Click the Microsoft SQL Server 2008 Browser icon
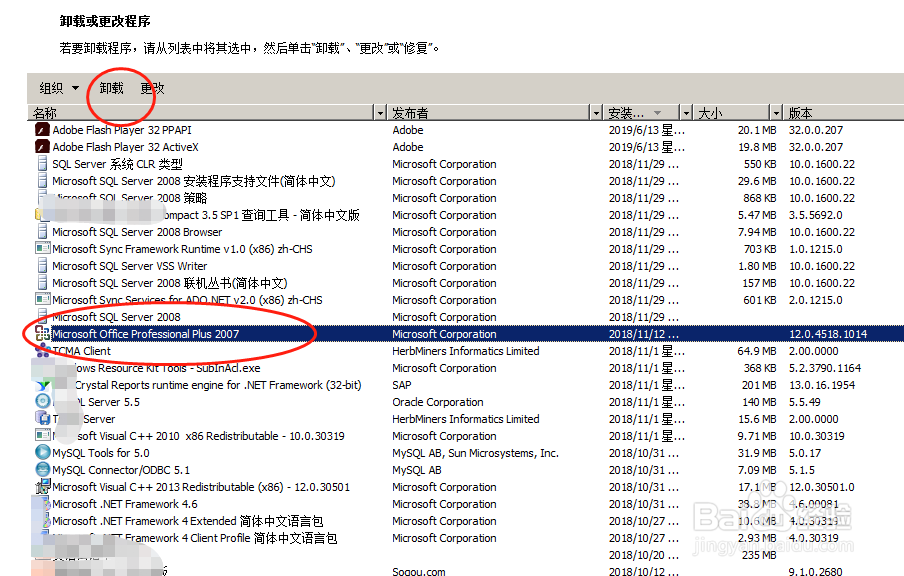Viewport: 904px width, 576px height. coord(42,232)
